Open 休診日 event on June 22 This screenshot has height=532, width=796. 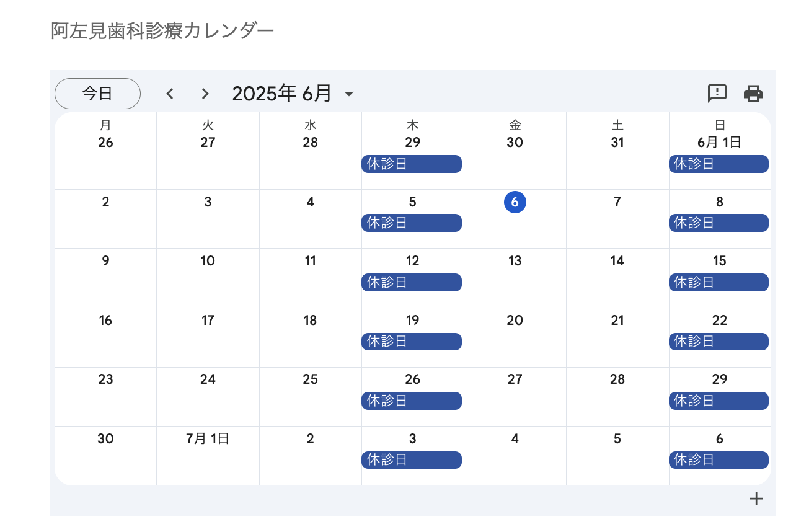coord(719,342)
